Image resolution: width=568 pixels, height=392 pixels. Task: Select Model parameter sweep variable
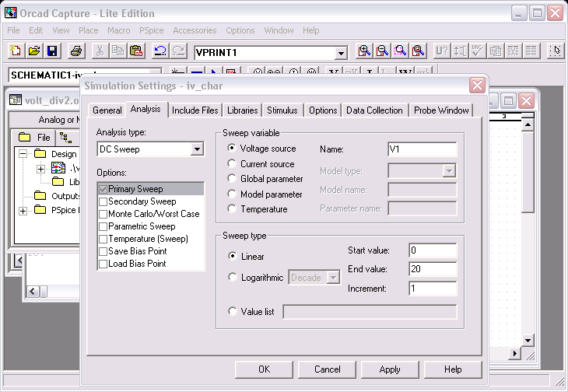coord(232,194)
